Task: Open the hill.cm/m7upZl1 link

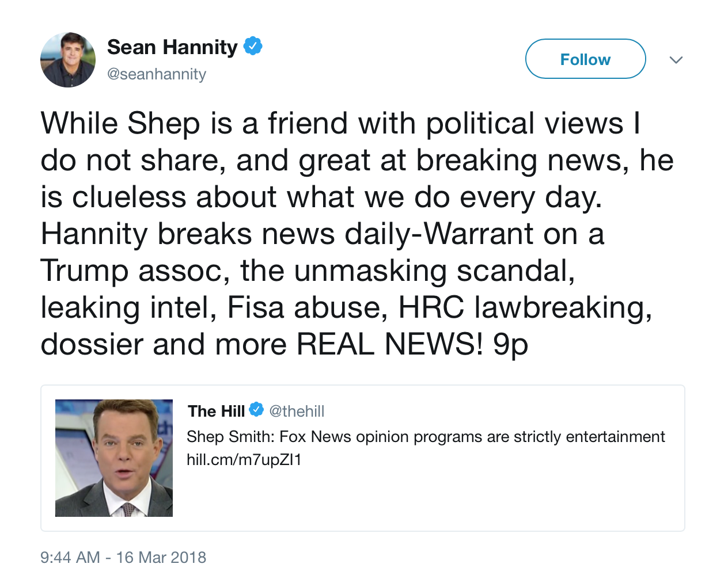Action: pos(244,460)
